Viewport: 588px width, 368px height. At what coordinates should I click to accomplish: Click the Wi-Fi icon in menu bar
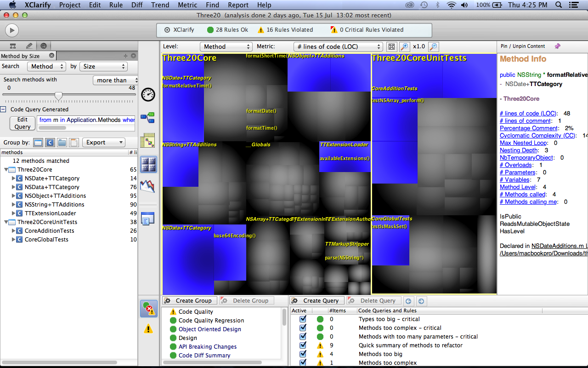(451, 5)
